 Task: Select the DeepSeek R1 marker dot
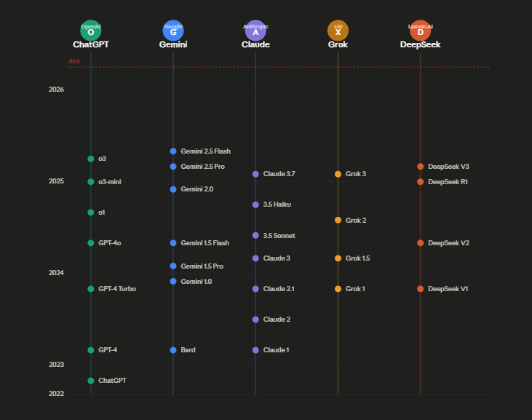[x=420, y=182]
